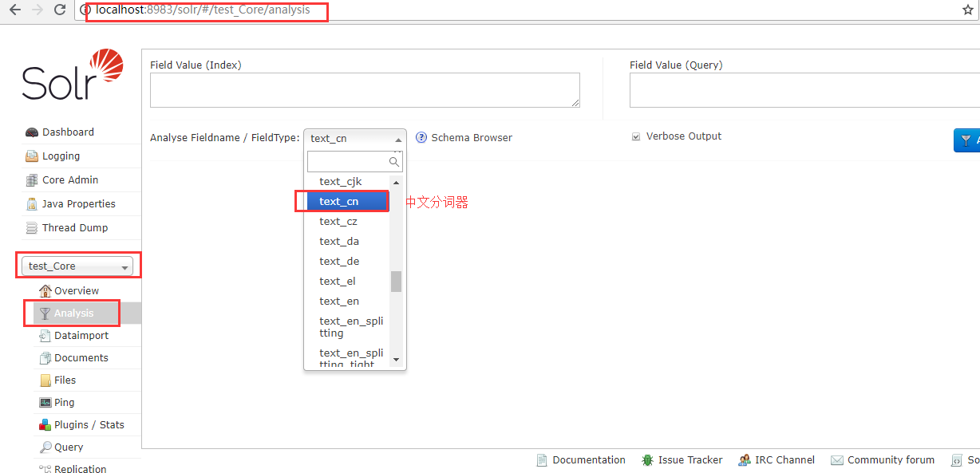Click the fieldtype dropdown search box
This screenshot has height=473, width=980.
click(x=355, y=162)
